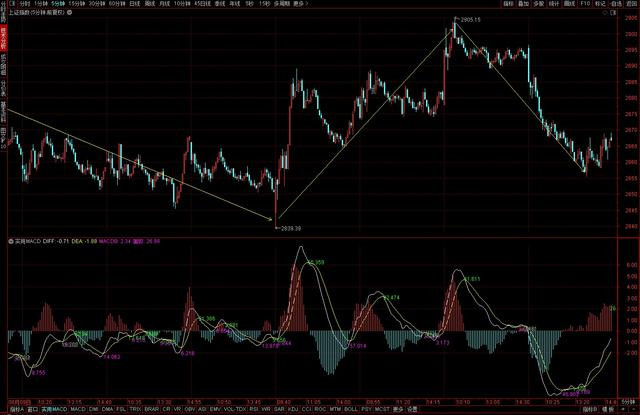Select the VR indicator tab
Image resolution: width=640 pixels, height=415 pixels.
(177, 409)
